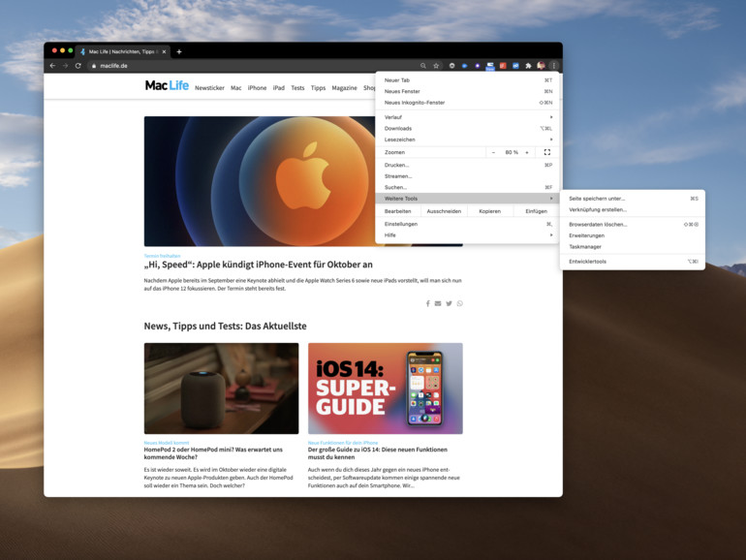Open the Tipps navigation link
This screenshot has height=560, width=746.
[x=318, y=88]
